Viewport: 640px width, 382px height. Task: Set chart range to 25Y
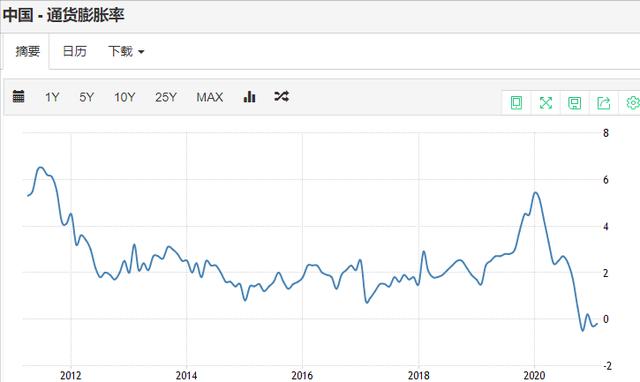coord(166,97)
